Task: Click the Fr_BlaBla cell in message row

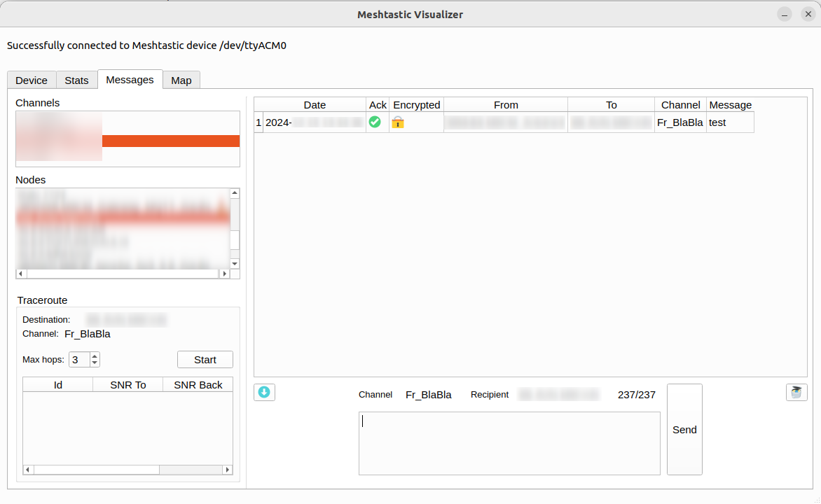Action: pyautogui.click(x=680, y=122)
